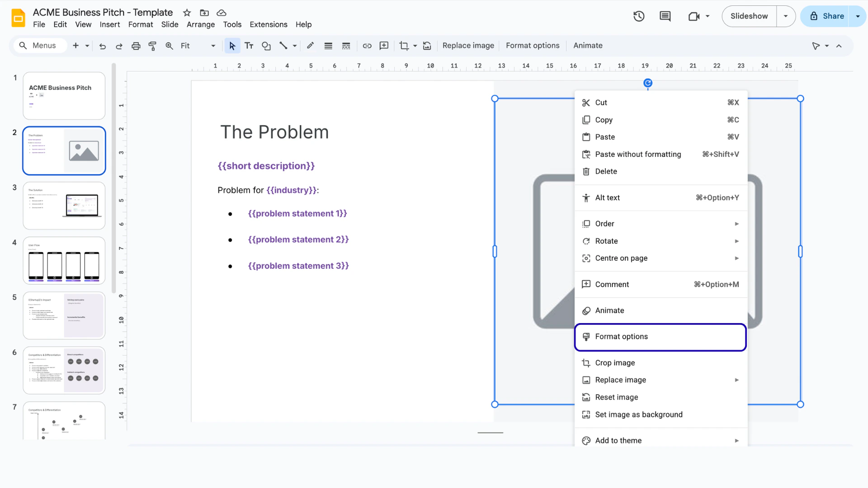Select the Undo toolbar icon
The height and width of the screenshot is (488, 868).
click(102, 46)
